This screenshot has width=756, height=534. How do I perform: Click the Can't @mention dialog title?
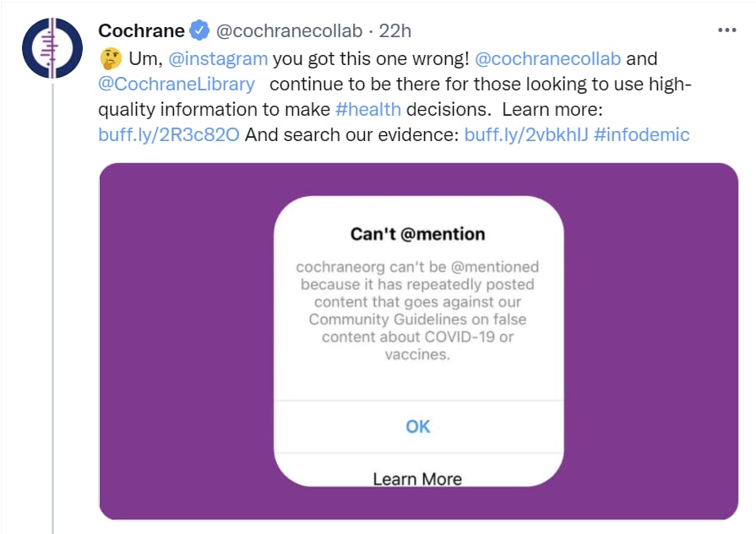[417, 233]
